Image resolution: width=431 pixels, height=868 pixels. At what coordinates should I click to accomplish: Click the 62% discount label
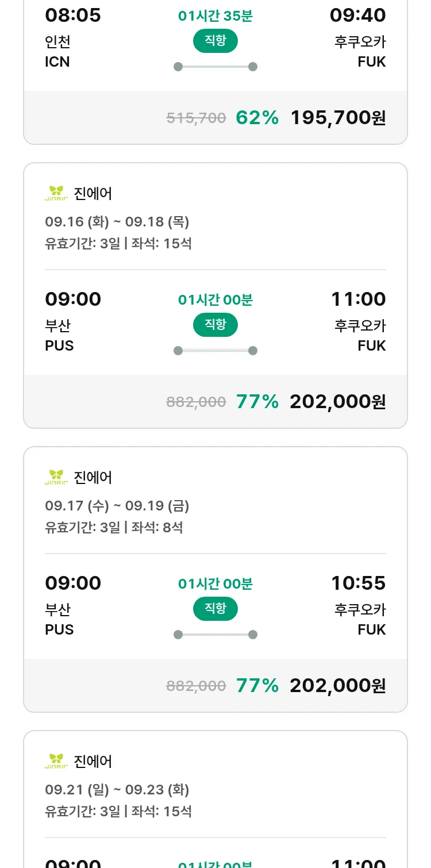click(x=257, y=118)
